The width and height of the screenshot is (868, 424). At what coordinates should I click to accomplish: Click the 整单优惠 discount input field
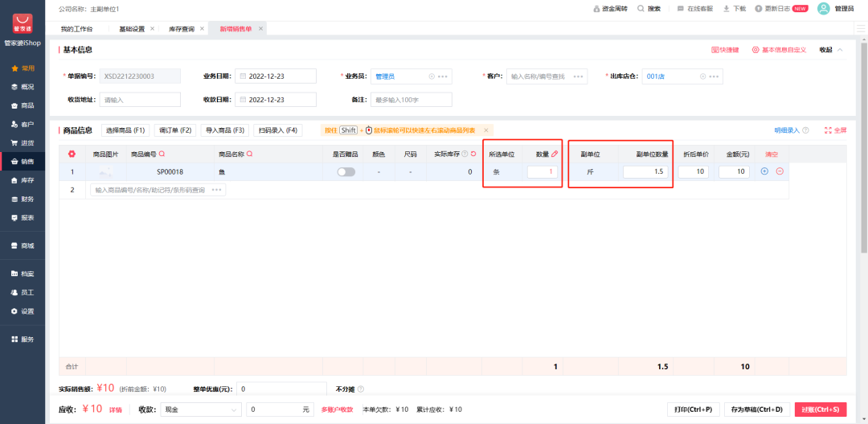coord(282,389)
